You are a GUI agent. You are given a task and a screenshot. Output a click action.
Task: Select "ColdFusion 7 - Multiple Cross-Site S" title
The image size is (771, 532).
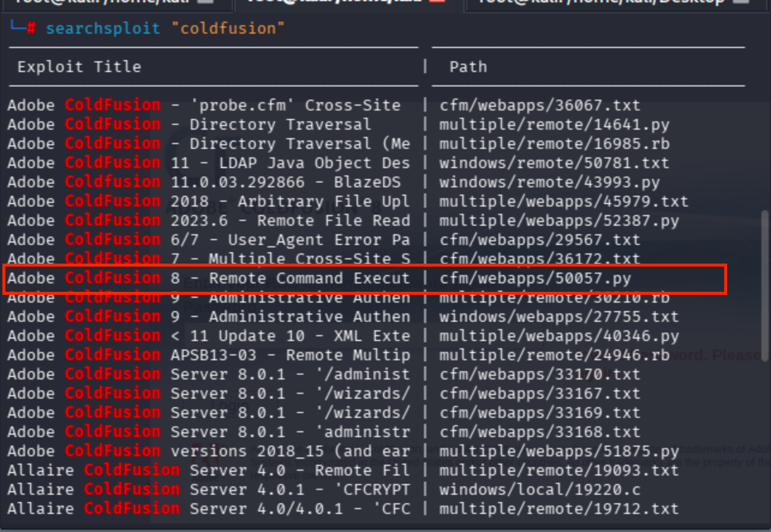click(x=238, y=259)
